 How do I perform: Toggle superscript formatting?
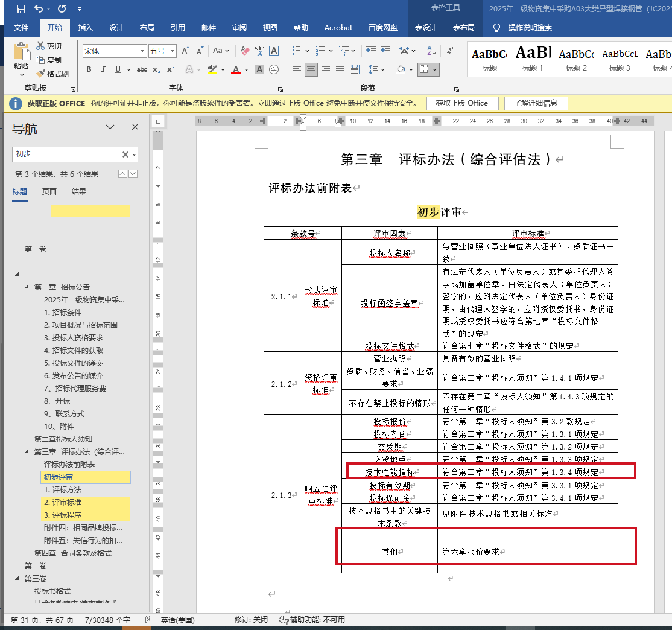171,69
